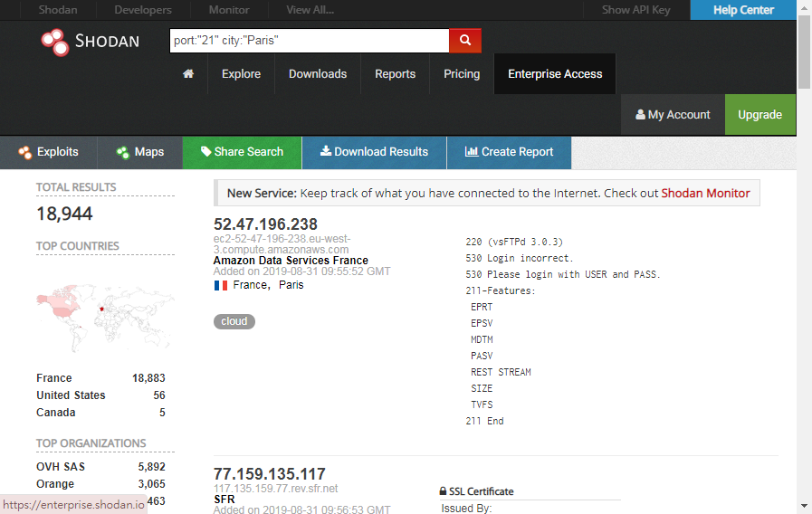Open the Explore menu item

(x=241, y=73)
